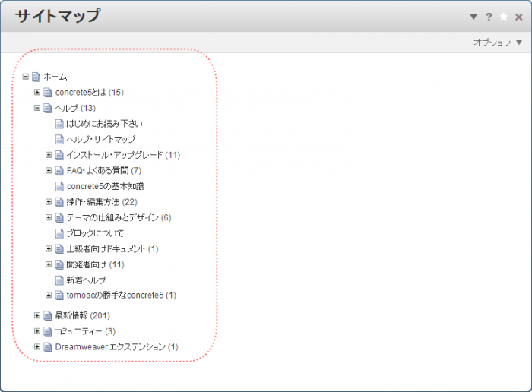
Task: Close the サイトマップ panel
Action: click(518, 17)
